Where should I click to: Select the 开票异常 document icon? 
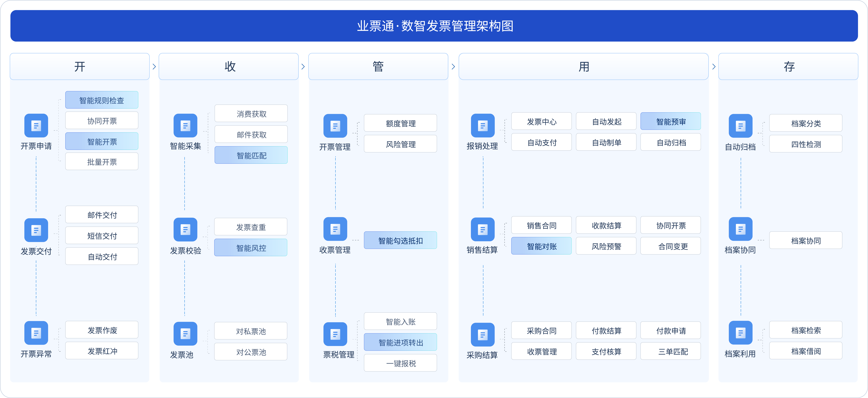(x=36, y=333)
